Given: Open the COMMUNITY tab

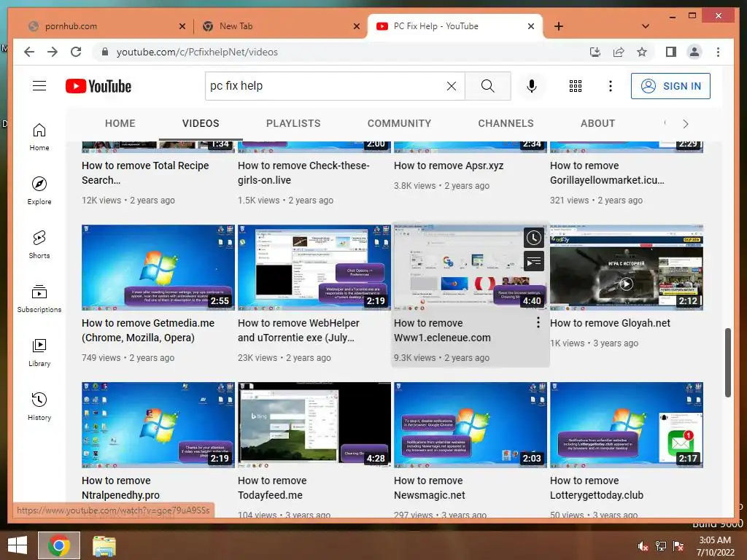Looking at the screenshot, I should coord(399,123).
